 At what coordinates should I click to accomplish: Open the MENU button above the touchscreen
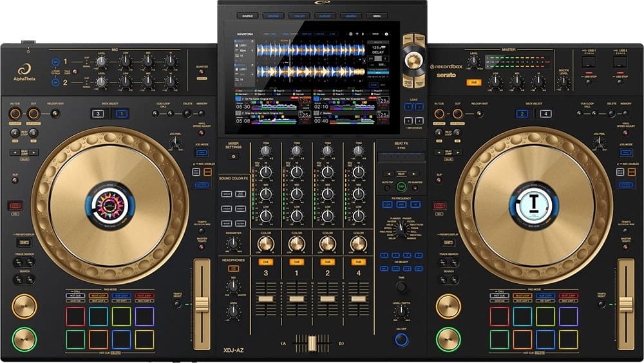tap(377, 16)
